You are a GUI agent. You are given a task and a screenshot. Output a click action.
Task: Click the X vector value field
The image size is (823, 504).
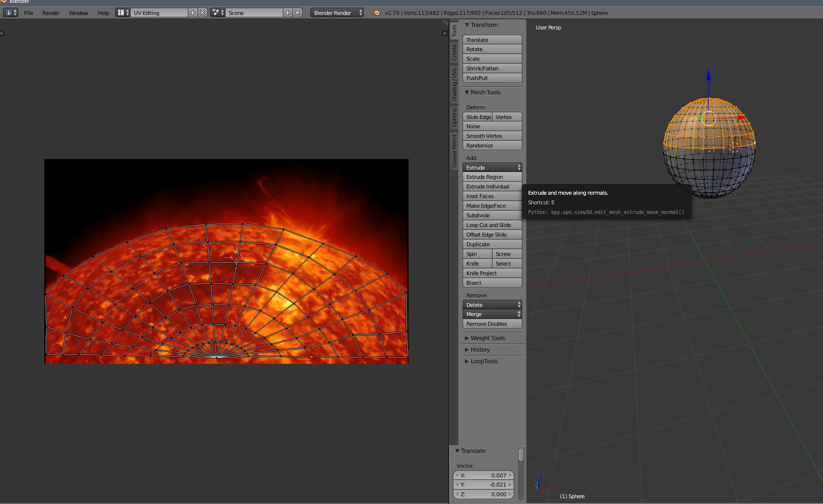pos(484,476)
